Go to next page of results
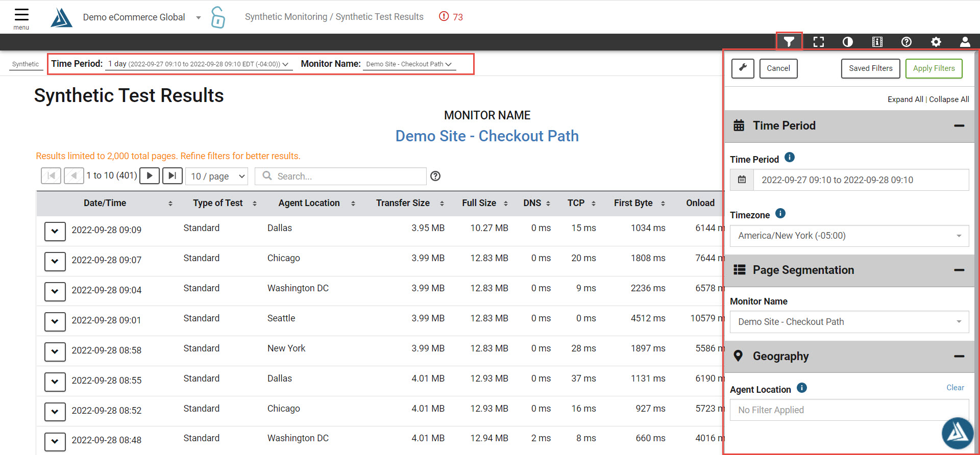 (150, 175)
